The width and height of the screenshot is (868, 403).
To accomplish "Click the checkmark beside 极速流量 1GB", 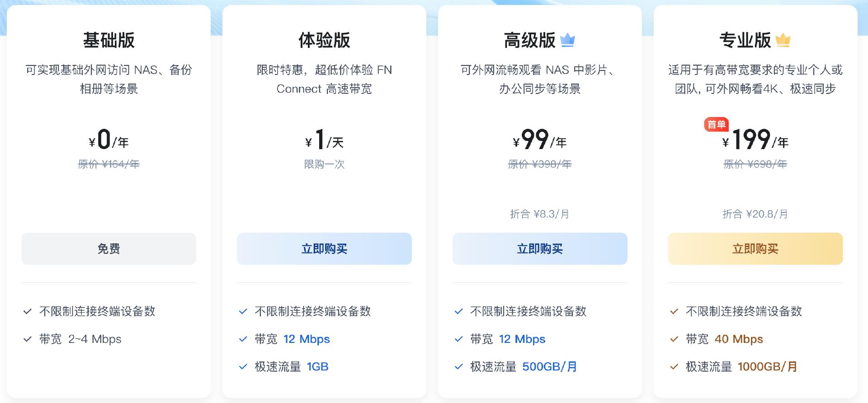I will click(243, 366).
